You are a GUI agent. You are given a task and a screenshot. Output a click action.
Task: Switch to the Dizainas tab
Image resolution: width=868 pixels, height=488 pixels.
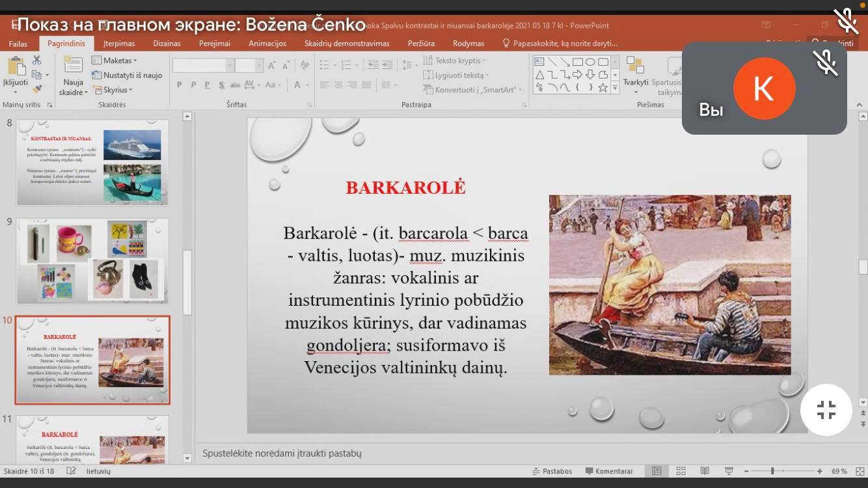click(167, 44)
